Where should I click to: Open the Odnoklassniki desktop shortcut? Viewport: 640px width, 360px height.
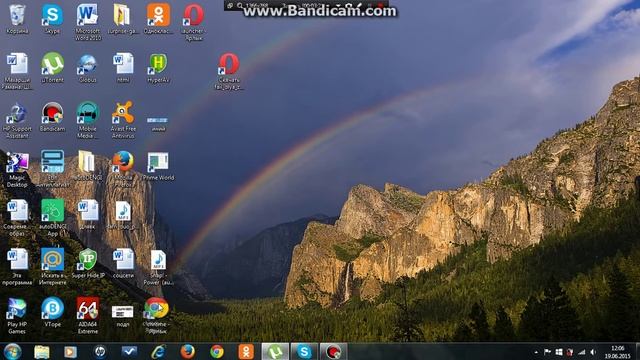(x=158, y=16)
